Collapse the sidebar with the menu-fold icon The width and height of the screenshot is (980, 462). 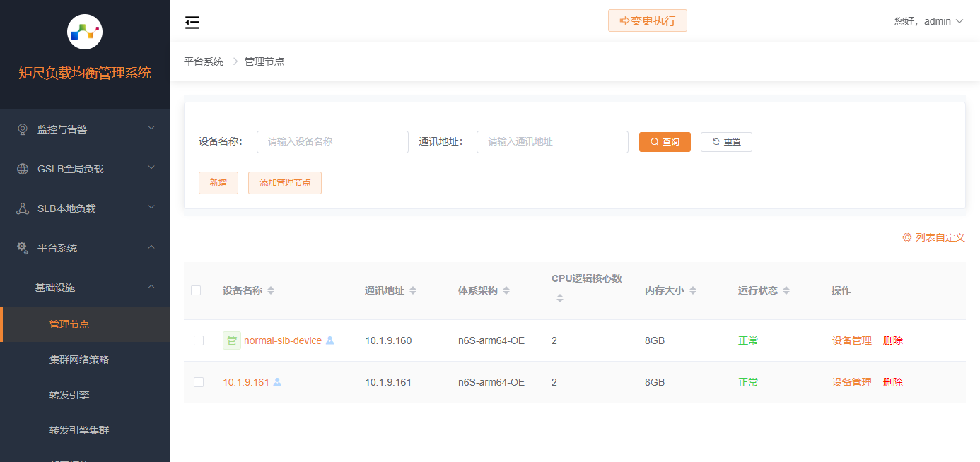click(192, 23)
